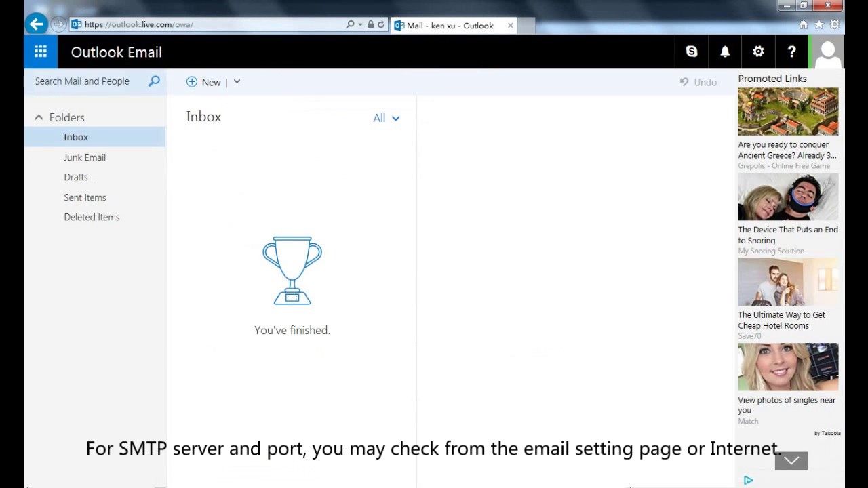
Task: Open the Junk Email folder
Action: click(85, 157)
